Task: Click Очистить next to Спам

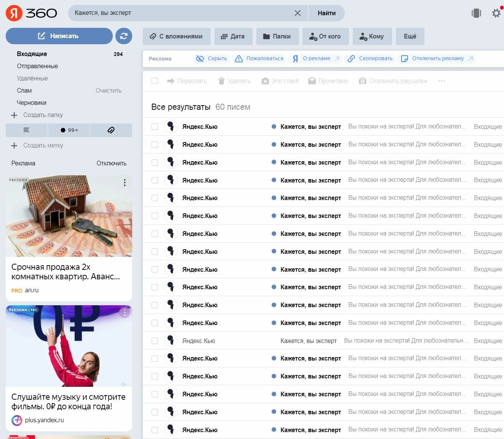Action: [109, 90]
